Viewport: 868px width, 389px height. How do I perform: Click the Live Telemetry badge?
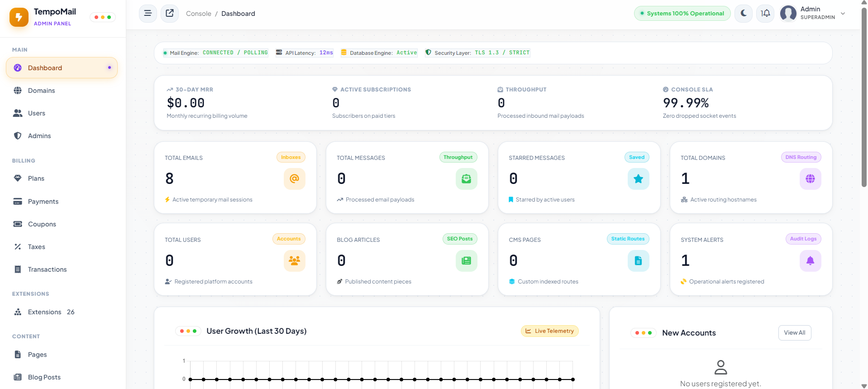point(550,331)
